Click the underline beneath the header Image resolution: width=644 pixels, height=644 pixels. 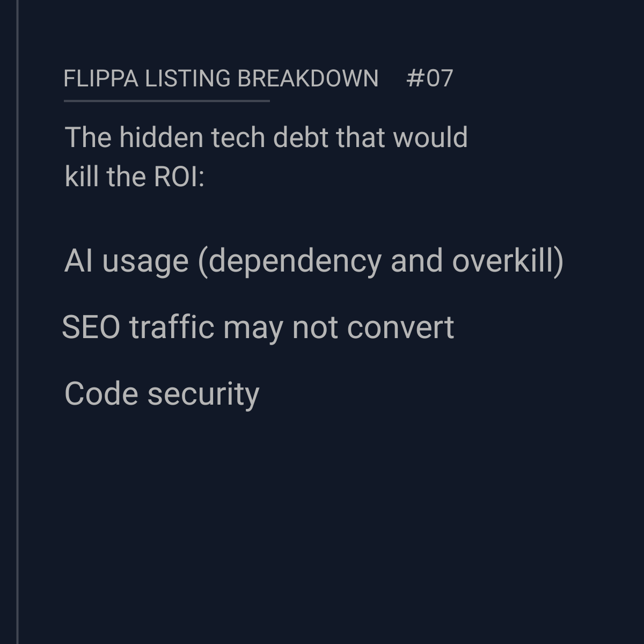[166, 100]
